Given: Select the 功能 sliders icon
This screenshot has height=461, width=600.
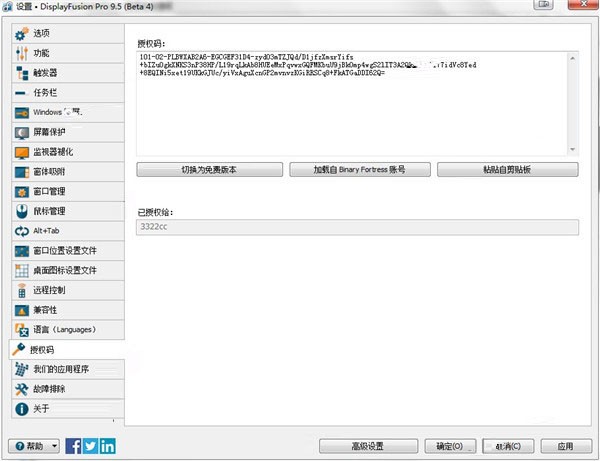Looking at the screenshot, I should coord(21,53).
